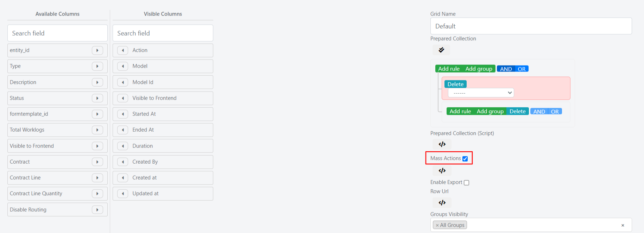The width and height of the screenshot is (644, 233).
Task: Click Delete in the nested group
Action: (x=517, y=112)
